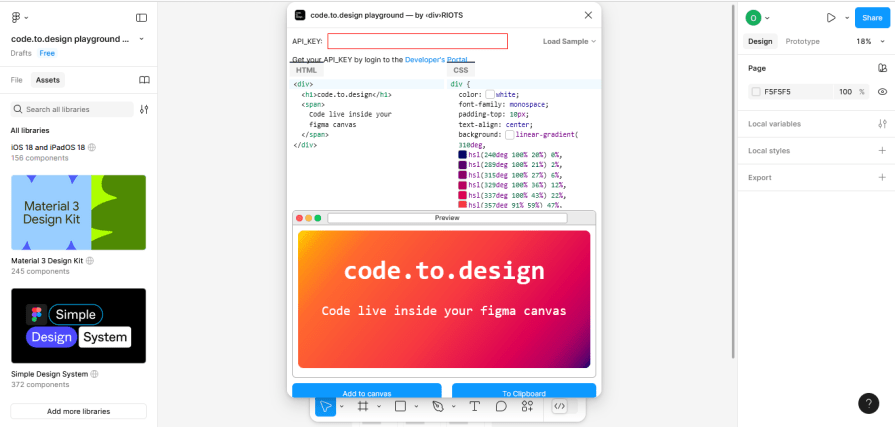
Task: Select the Pen tool
Action: 438,406
